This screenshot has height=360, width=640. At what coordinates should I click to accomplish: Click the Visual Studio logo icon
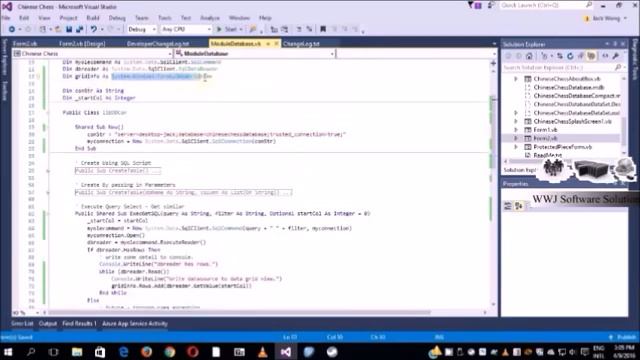click(x=7, y=7)
